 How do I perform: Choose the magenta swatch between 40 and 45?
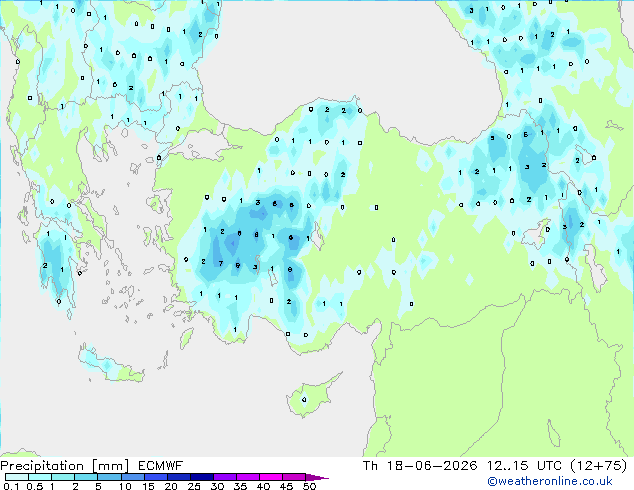click(x=271, y=477)
